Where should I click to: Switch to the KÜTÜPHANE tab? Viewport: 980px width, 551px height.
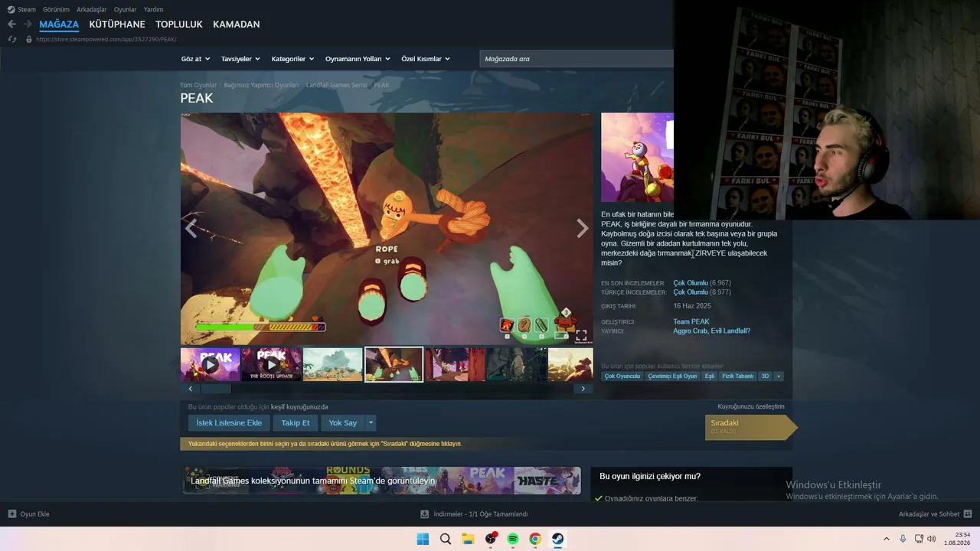(117, 24)
